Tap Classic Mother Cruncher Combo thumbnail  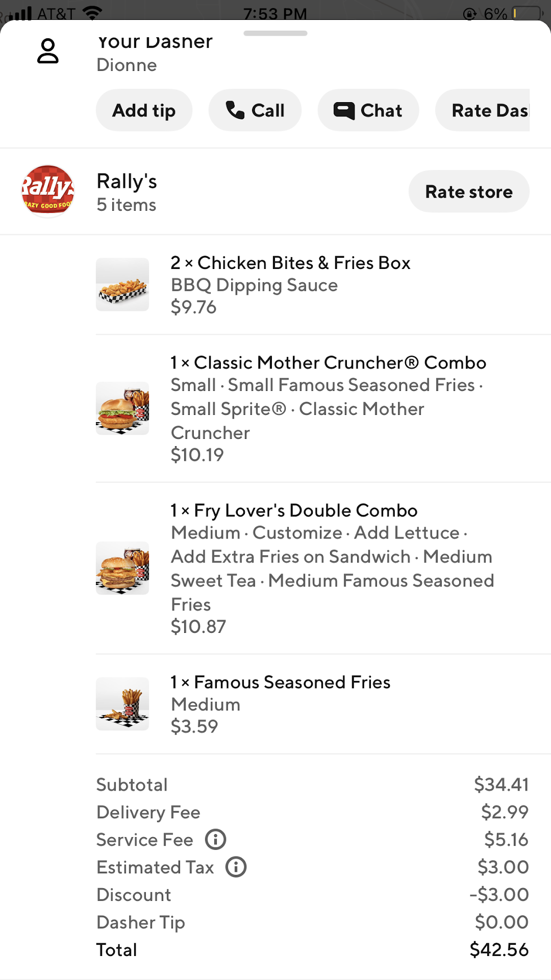click(x=122, y=408)
